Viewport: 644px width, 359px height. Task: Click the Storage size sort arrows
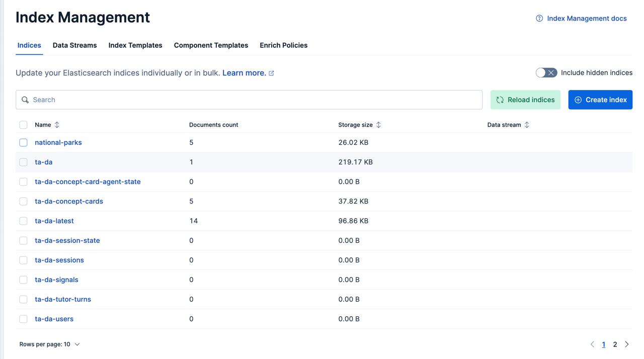tap(378, 125)
